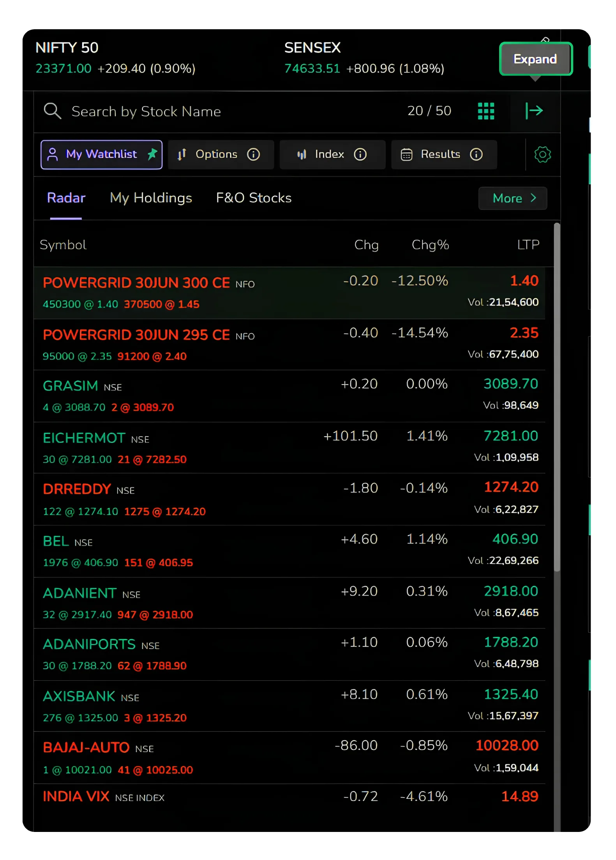This screenshot has height=860, width=616.
Task: Select the GRASIM stock row
Action: point(289,396)
